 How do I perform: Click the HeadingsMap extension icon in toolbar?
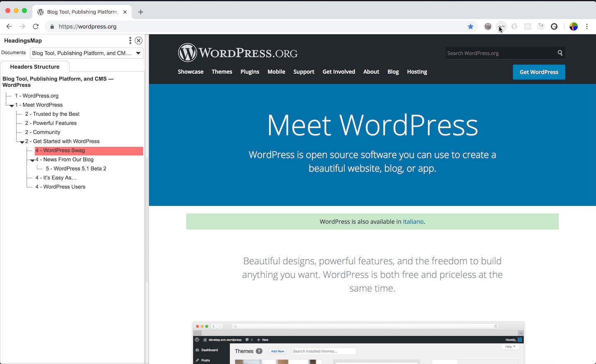click(501, 26)
